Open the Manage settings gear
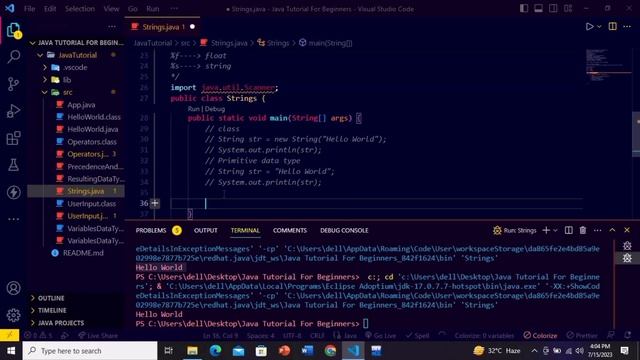 pyautogui.click(x=13, y=315)
